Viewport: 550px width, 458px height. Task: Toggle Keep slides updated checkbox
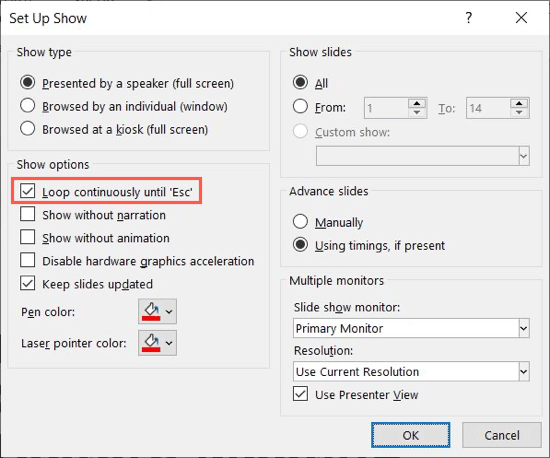[27, 283]
